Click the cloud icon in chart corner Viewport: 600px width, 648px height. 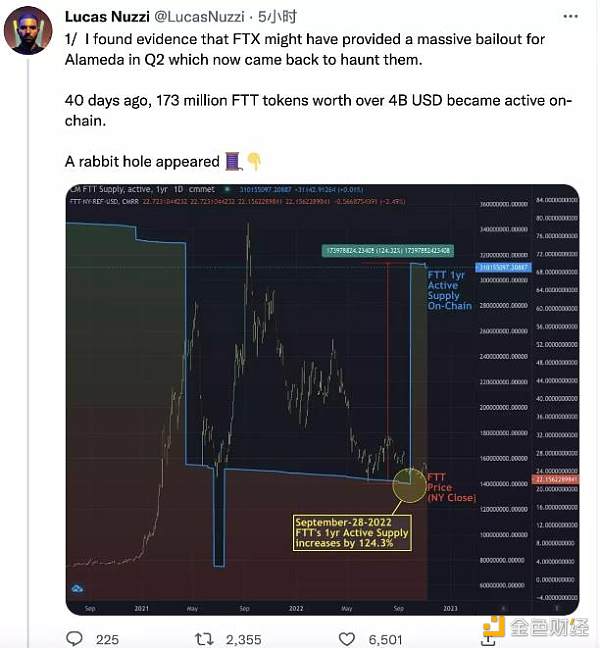[x=77, y=588]
